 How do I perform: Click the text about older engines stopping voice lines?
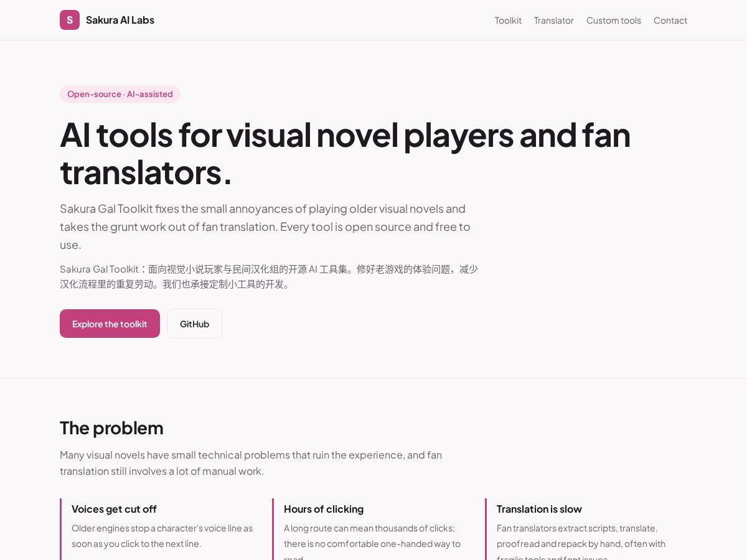click(x=162, y=536)
